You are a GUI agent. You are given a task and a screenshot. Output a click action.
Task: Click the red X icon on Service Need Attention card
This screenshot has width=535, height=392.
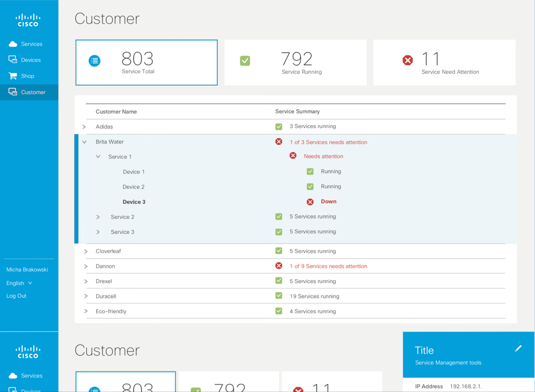408,61
